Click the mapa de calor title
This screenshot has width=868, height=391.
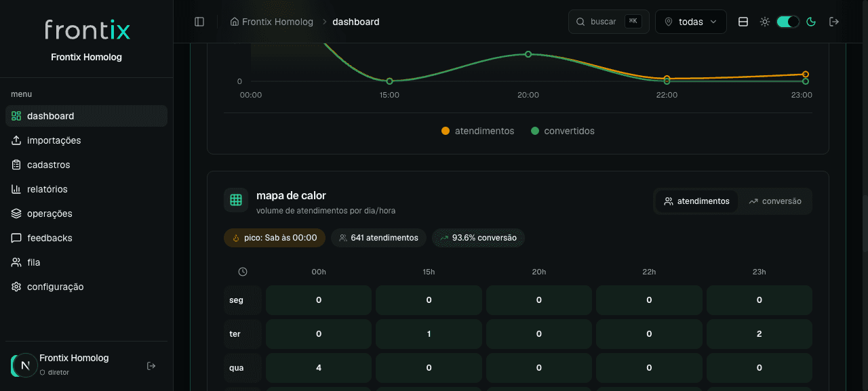click(291, 195)
